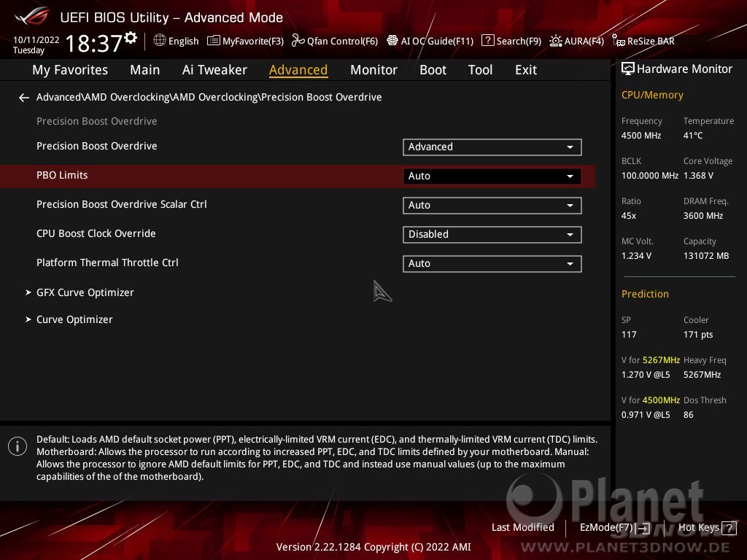Switch to My Favorites tab
The height and width of the screenshot is (560, 747).
tap(70, 70)
